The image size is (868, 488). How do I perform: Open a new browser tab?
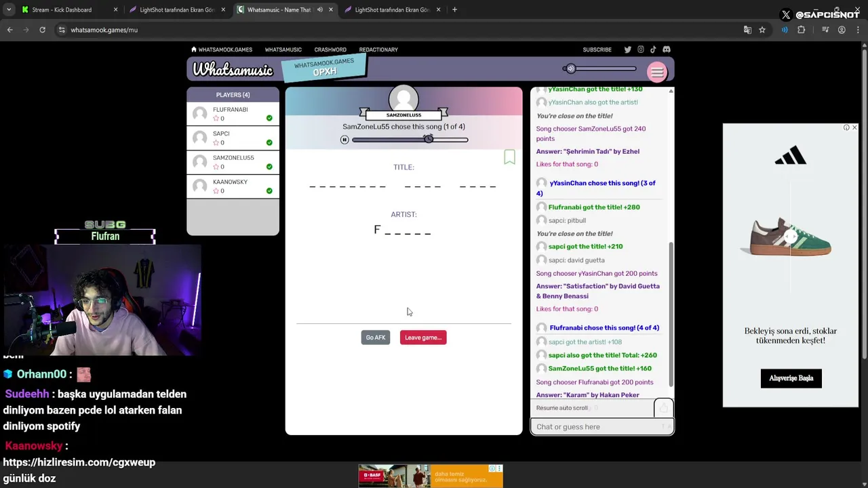point(454,9)
